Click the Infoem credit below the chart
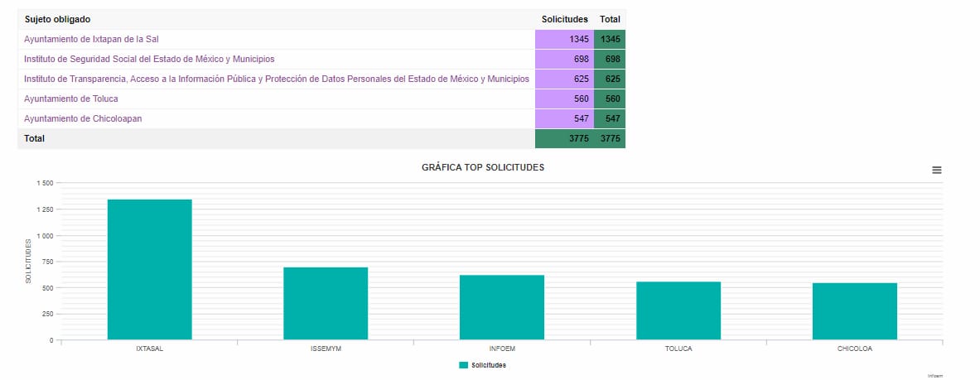 pos(934,375)
